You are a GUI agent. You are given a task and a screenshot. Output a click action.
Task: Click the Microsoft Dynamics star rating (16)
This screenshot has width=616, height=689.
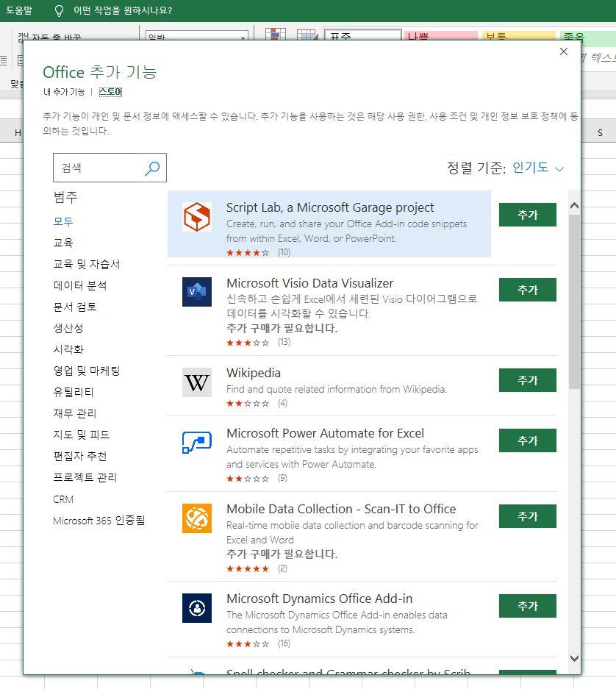(248, 644)
